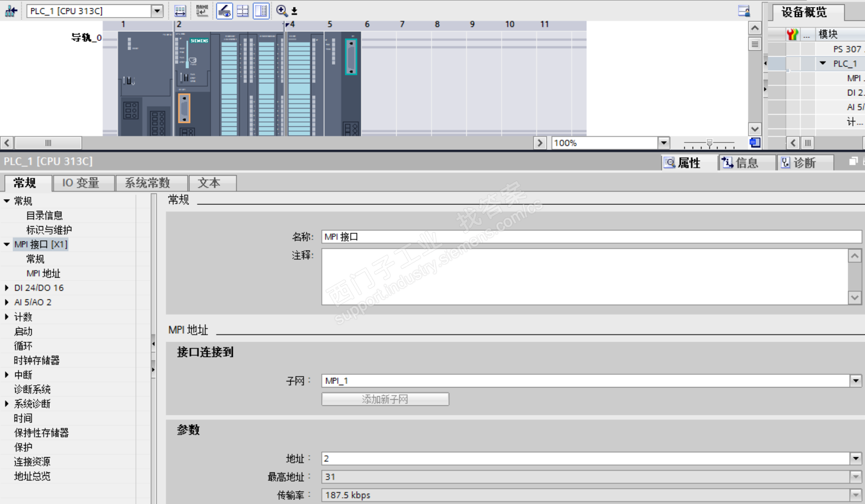
Task: Click the PS 307 row in device overview
Action: [x=816, y=49]
